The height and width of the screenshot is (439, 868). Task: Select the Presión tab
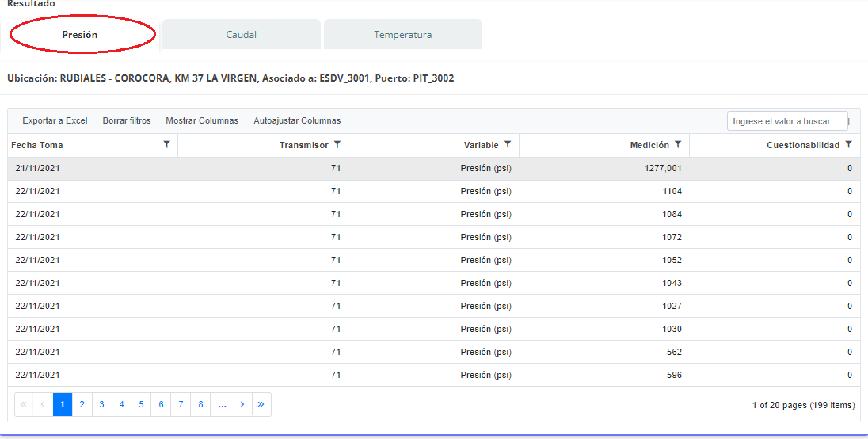click(80, 35)
